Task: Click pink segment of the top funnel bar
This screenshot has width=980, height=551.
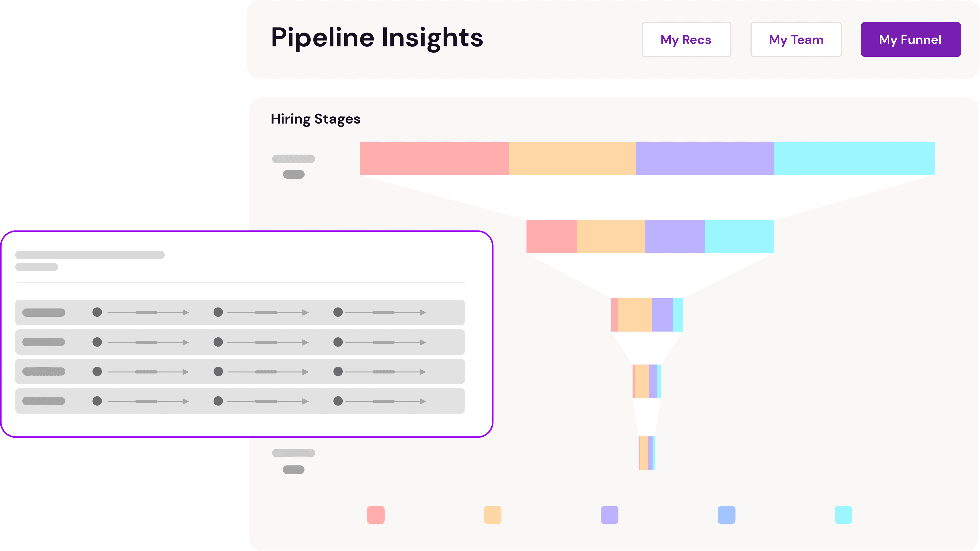Action: point(434,158)
